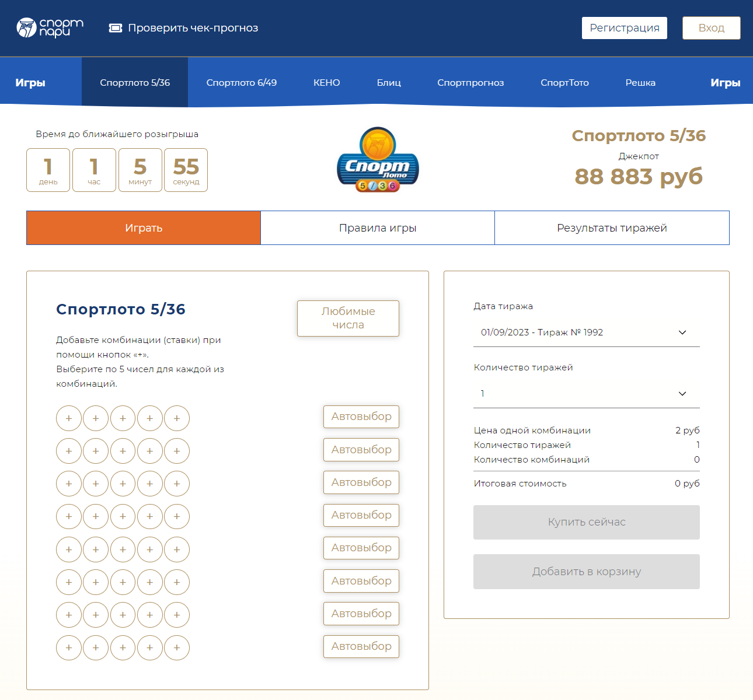Click Автовыбор for the sixth row
This screenshot has width=753, height=700.
pyautogui.click(x=361, y=581)
